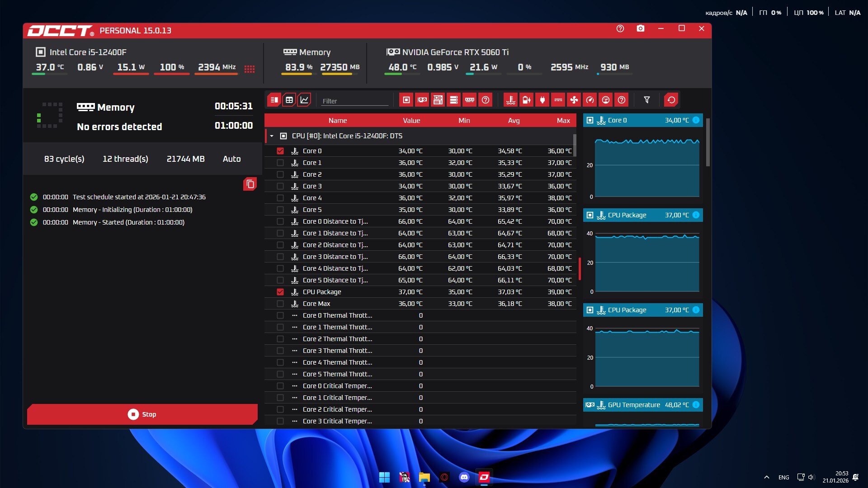Sort by the Avg column header
Viewport: 868px width, 488px height.
[514, 121]
